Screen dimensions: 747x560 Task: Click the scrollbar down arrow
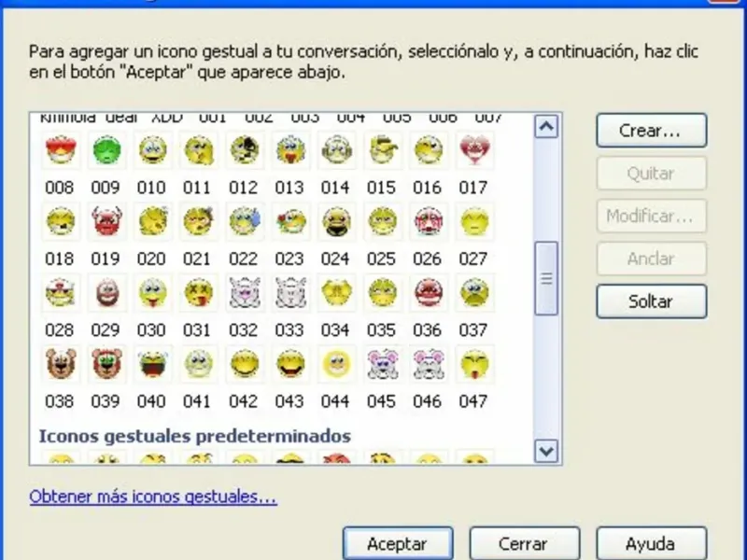[546, 451]
